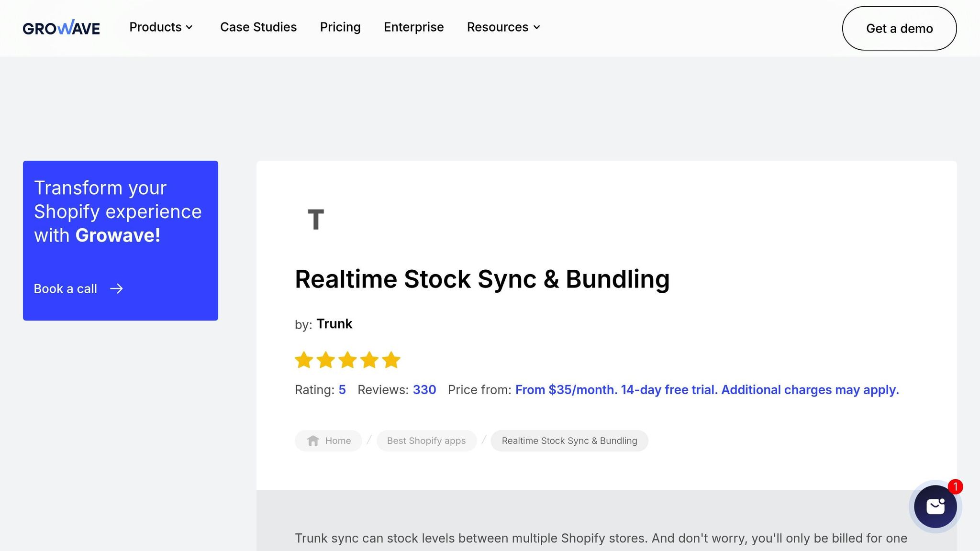The height and width of the screenshot is (551, 980).
Task: Click the Reviews count 330
Action: [x=424, y=390]
